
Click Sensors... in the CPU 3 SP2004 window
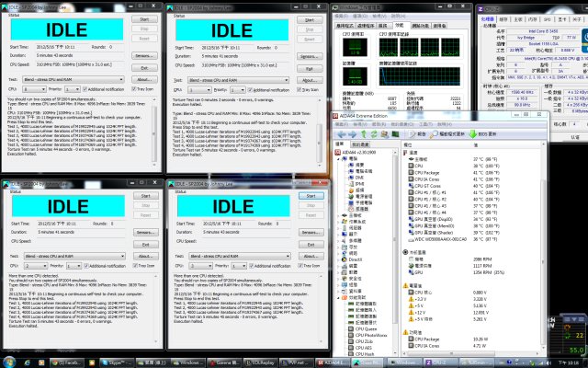point(311,233)
